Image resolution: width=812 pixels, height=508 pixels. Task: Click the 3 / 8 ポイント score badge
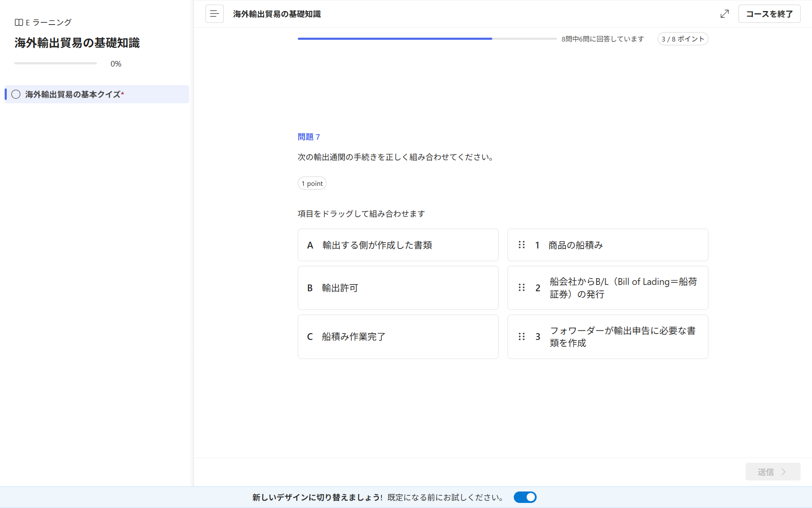coord(683,39)
